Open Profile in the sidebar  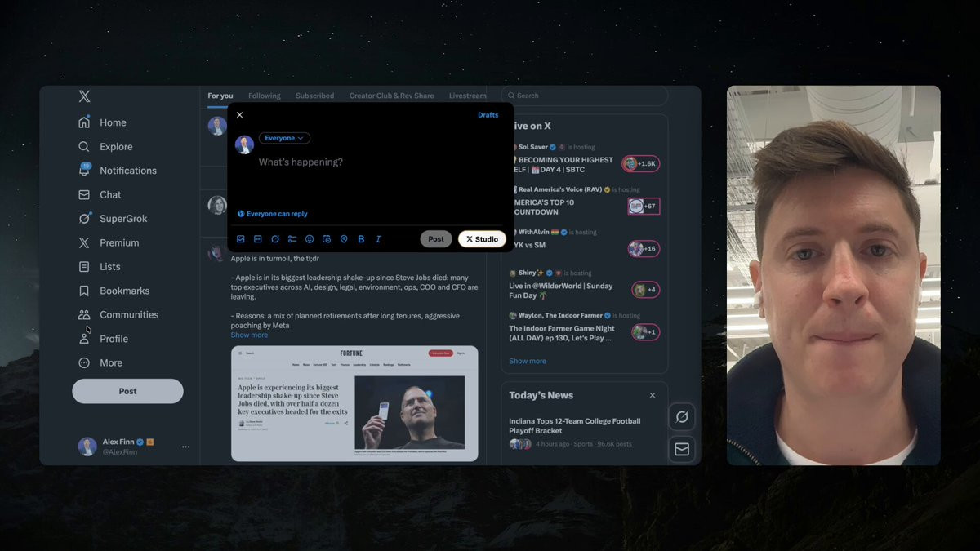[x=104, y=339]
